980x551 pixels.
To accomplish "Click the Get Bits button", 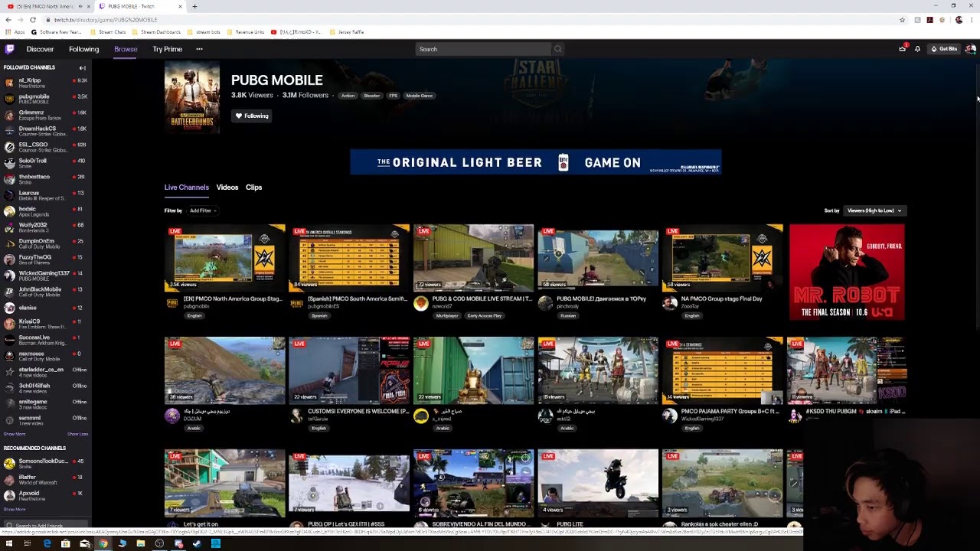I will (944, 49).
